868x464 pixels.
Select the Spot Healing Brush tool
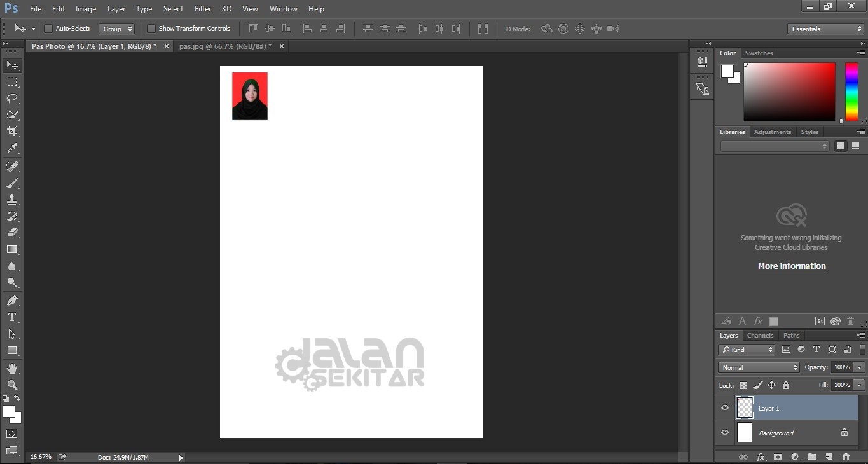pos(11,166)
